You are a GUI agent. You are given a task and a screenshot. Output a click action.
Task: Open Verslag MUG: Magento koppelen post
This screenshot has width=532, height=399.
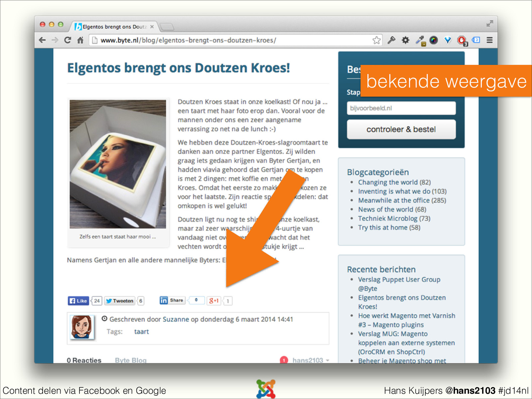406,343
